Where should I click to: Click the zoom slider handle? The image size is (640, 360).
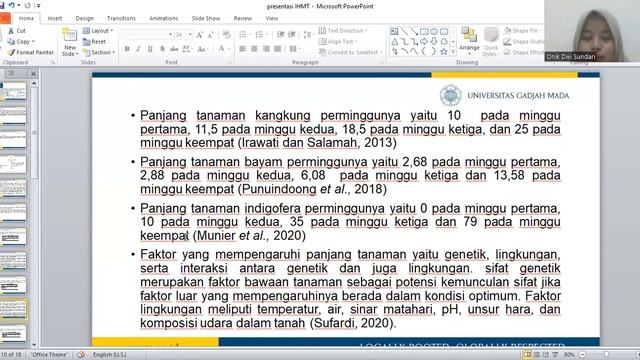click(607, 355)
